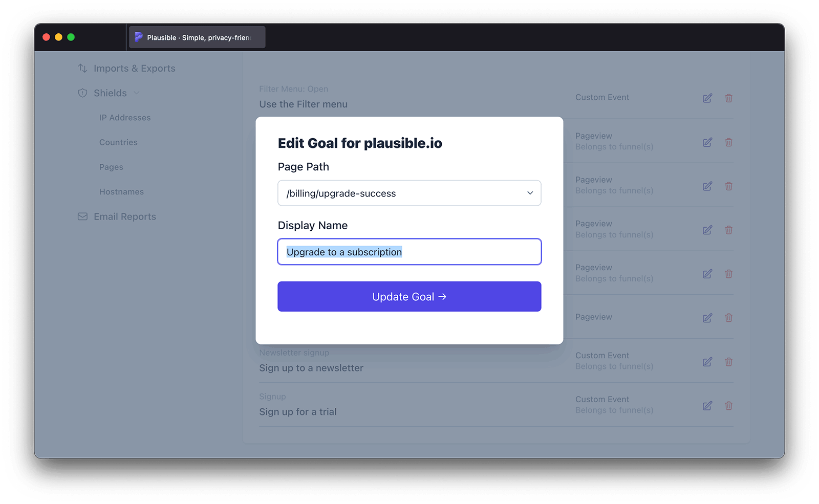Screen dimensions: 819x504
Task: Open the Page Path dropdown
Action: coord(530,193)
